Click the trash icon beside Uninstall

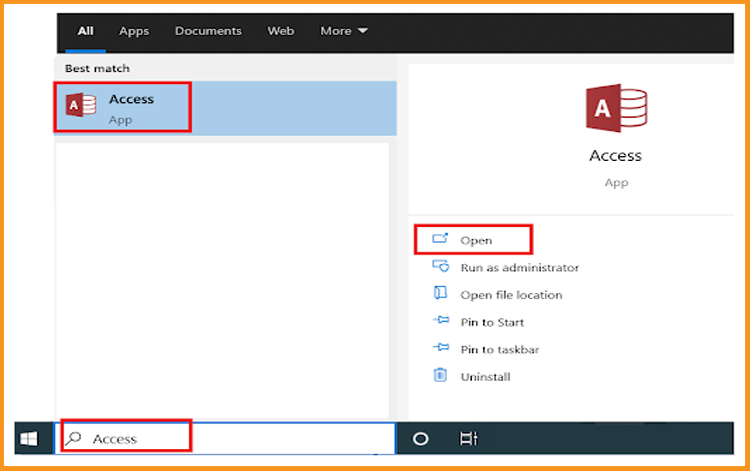[440, 375]
